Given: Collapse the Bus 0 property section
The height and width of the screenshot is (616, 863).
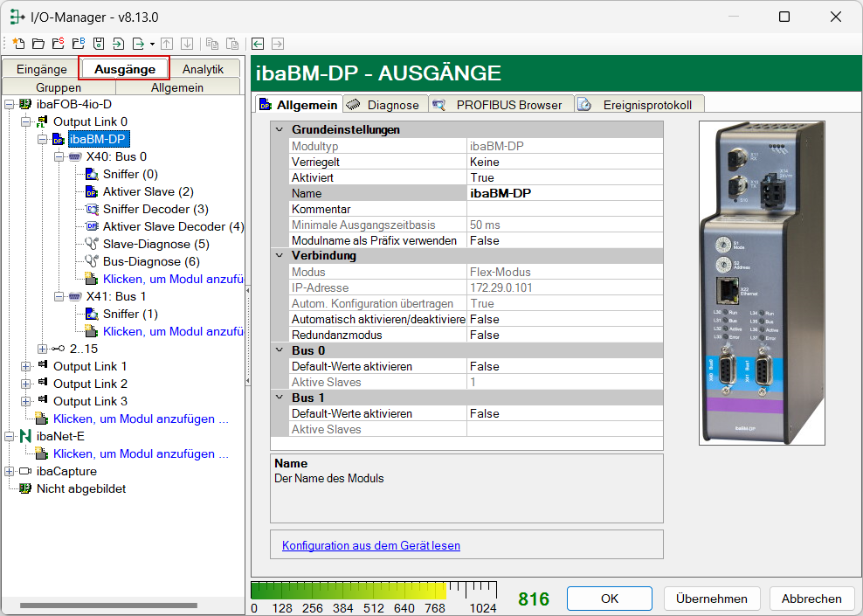Looking at the screenshot, I should [x=280, y=350].
